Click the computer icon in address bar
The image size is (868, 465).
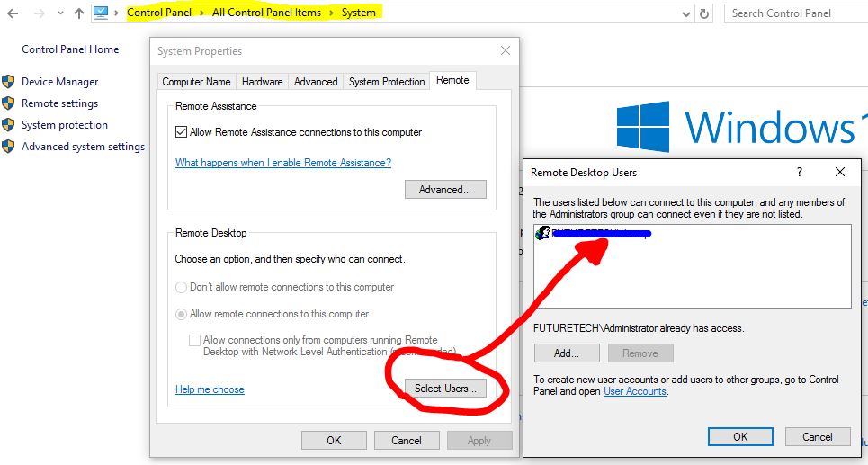coord(100,13)
